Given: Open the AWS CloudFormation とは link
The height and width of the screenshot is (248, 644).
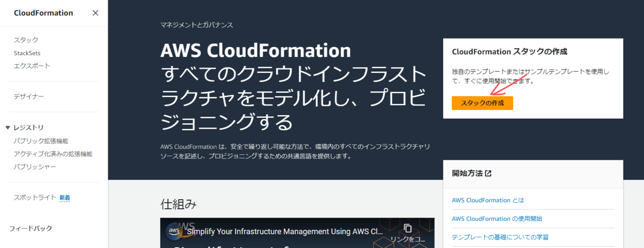Looking at the screenshot, I should (488, 200).
